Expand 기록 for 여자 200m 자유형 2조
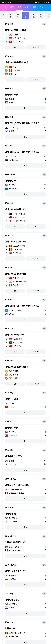51x644 pixels. click(x=36, y=226)
